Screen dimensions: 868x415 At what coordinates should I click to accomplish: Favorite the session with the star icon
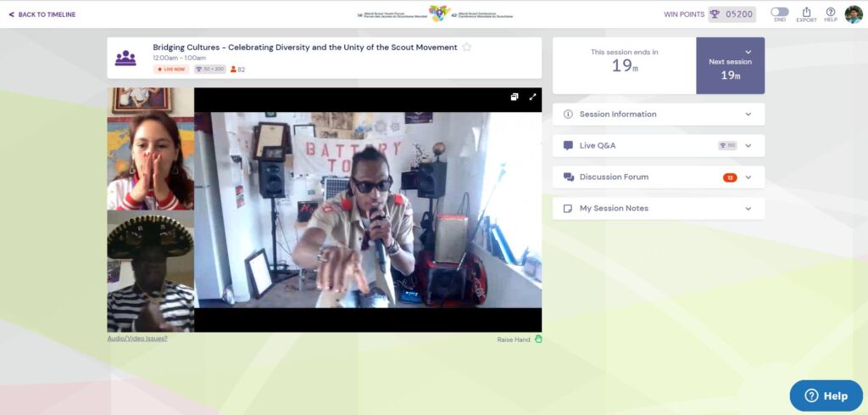[x=466, y=48]
